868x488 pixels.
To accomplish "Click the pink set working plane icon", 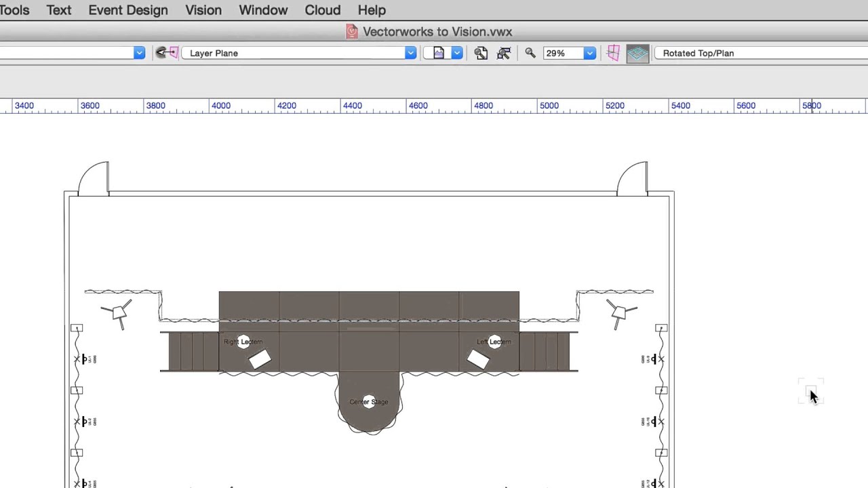I will coord(613,53).
